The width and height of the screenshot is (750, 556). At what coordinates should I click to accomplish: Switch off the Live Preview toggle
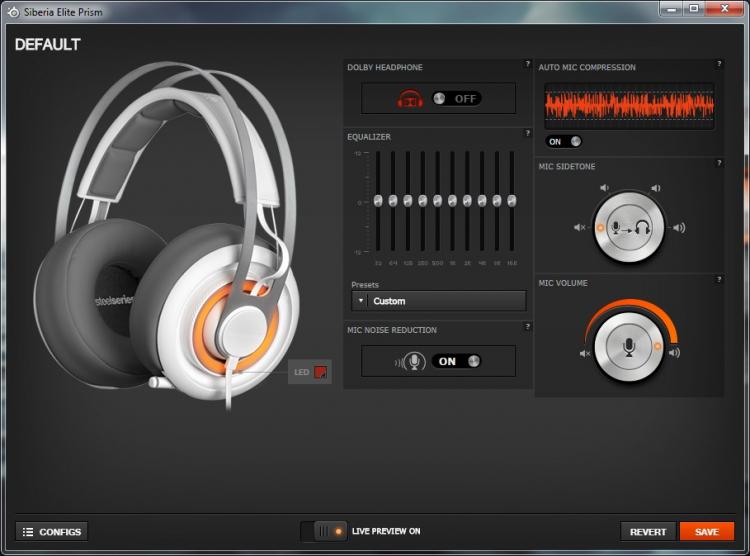330,531
